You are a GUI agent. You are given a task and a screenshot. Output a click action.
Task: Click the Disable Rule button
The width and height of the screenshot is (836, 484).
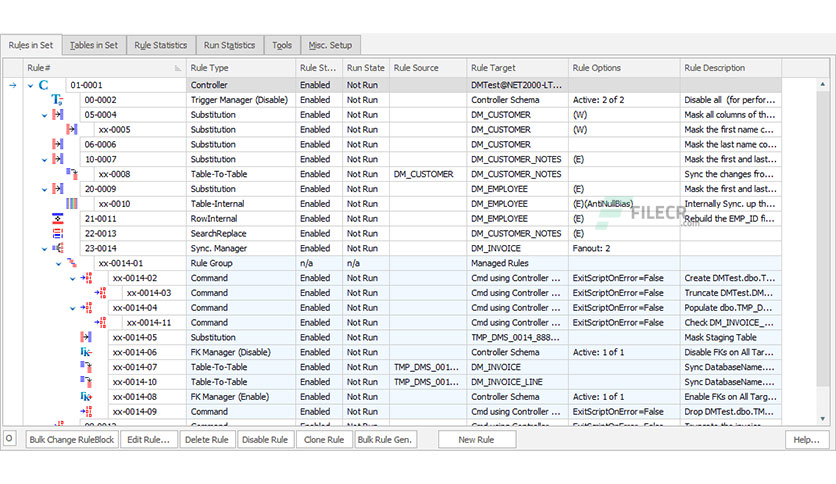pyautogui.click(x=265, y=440)
